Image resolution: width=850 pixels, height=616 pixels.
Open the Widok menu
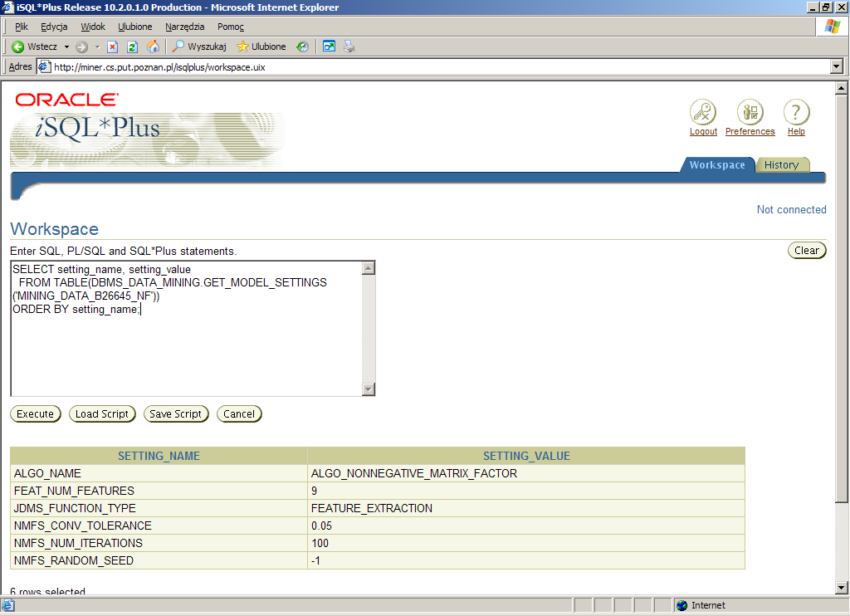coord(93,27)
